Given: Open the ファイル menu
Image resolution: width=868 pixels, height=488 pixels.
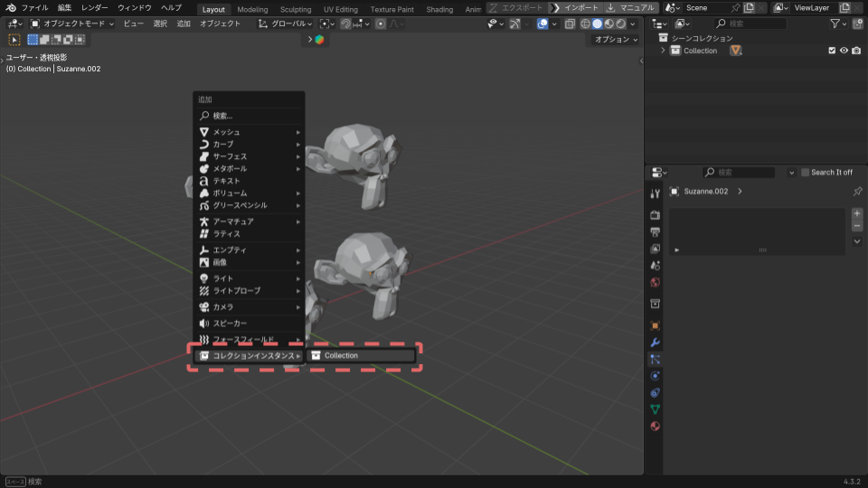Looking at the screenshot, I should pos(34,8).
